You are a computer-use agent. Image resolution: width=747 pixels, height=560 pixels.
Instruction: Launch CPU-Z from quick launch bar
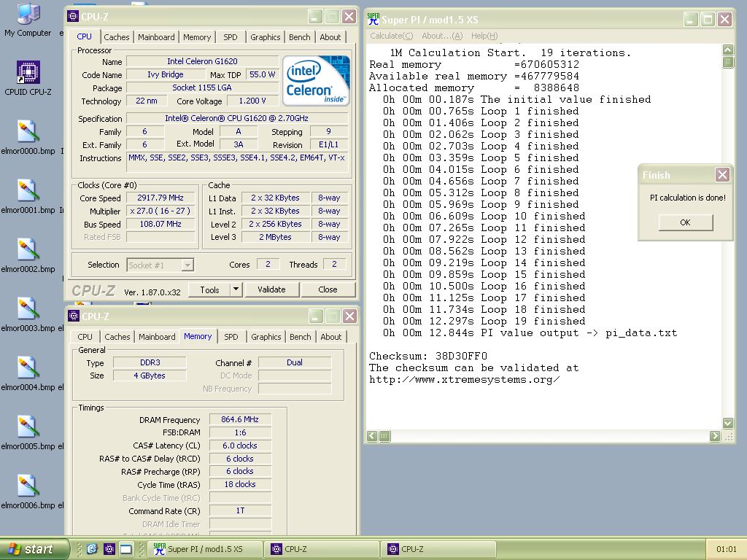coord(109,549)
